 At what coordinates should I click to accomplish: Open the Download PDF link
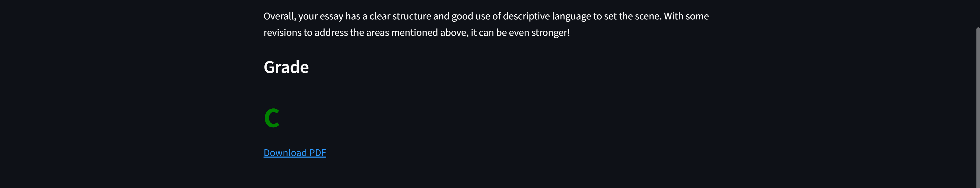click(x=295, y=152)
